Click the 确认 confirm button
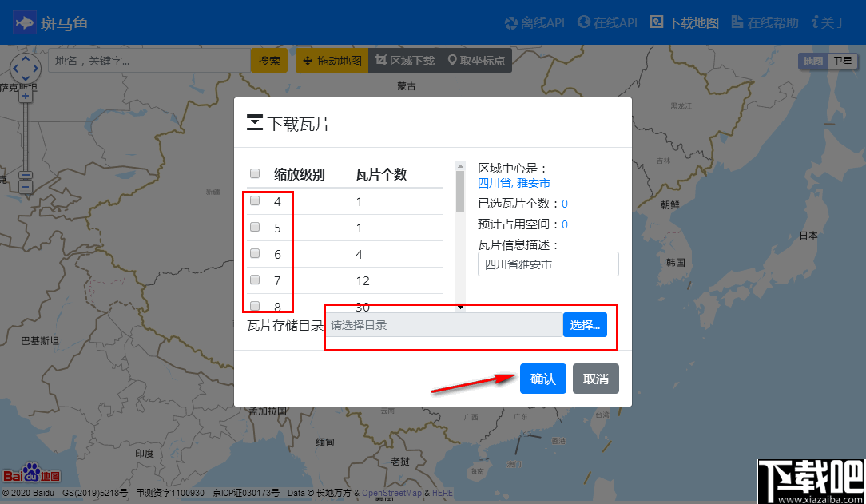Viewport: 866px width, 504px height. coord(542,379)
